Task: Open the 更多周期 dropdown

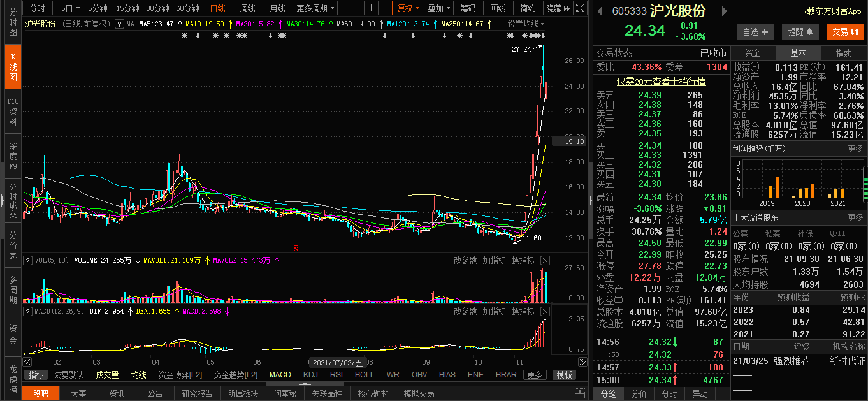Action: 315,8
